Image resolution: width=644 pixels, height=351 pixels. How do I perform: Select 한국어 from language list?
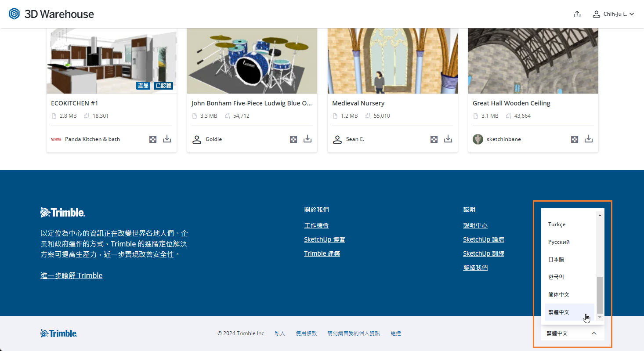point(569,277)
